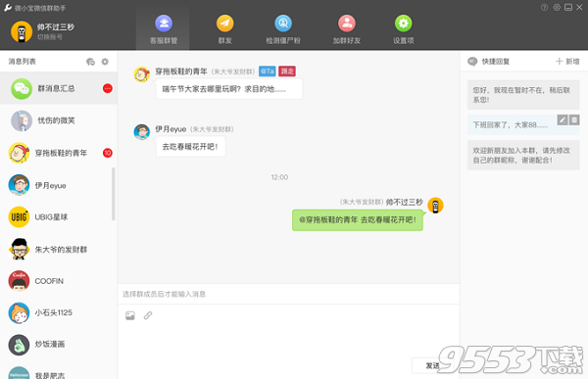This screenshot has height=379, width=588.
Task: Select the COOFIN contact
Action: click(x=59, y=281)
